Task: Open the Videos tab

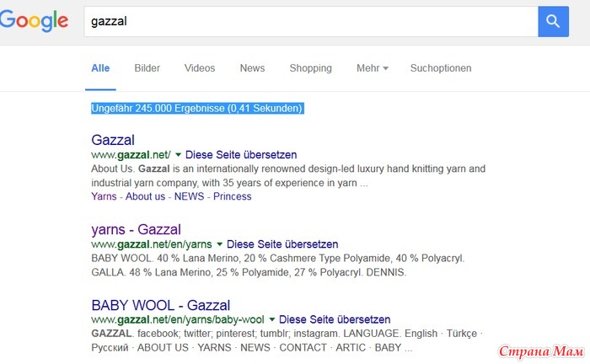Action: click(200, 68)
